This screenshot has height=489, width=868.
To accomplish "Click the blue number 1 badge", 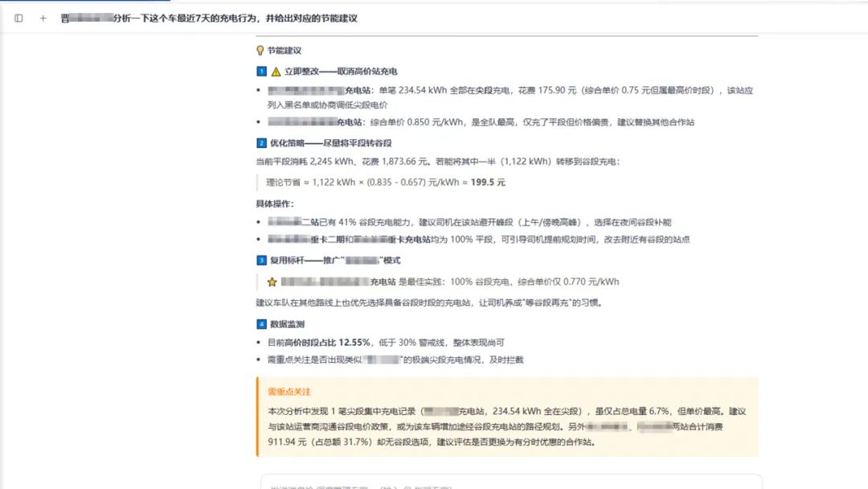I will 261,72.
